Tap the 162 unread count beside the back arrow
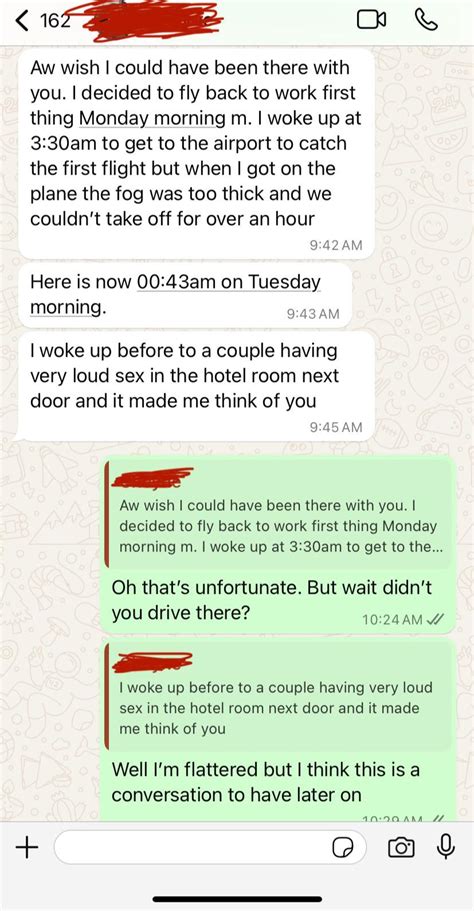Screen dimensions: 474x911 tap(55, 21)
